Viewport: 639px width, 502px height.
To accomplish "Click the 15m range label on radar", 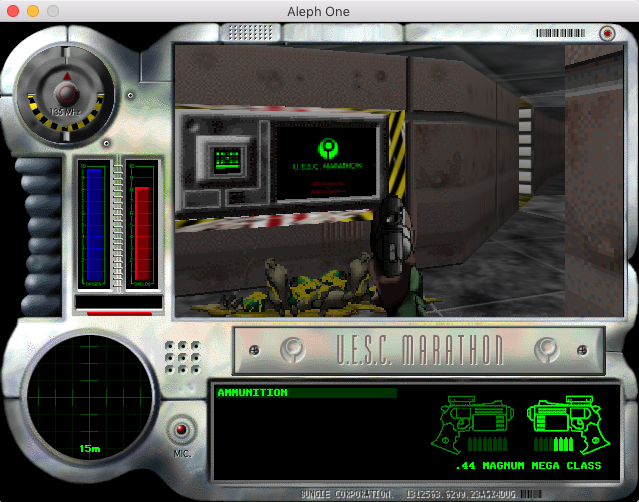I will (x=90, y=448).
